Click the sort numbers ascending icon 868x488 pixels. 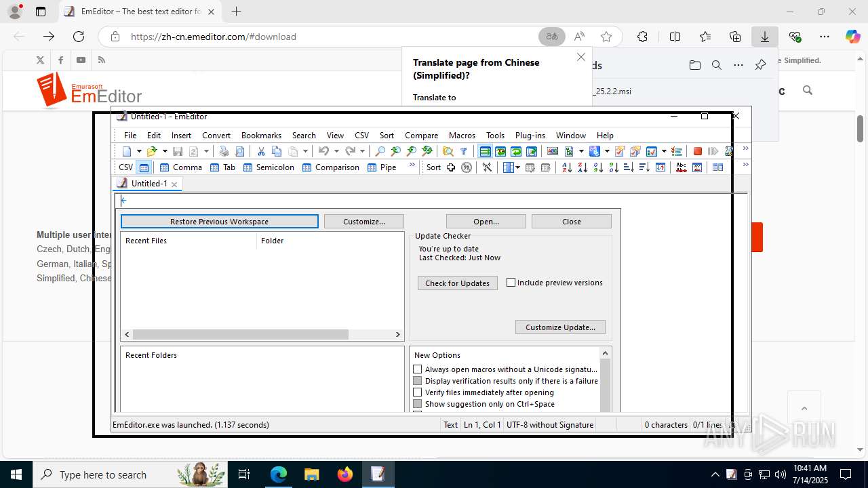(x=598, y=167)
